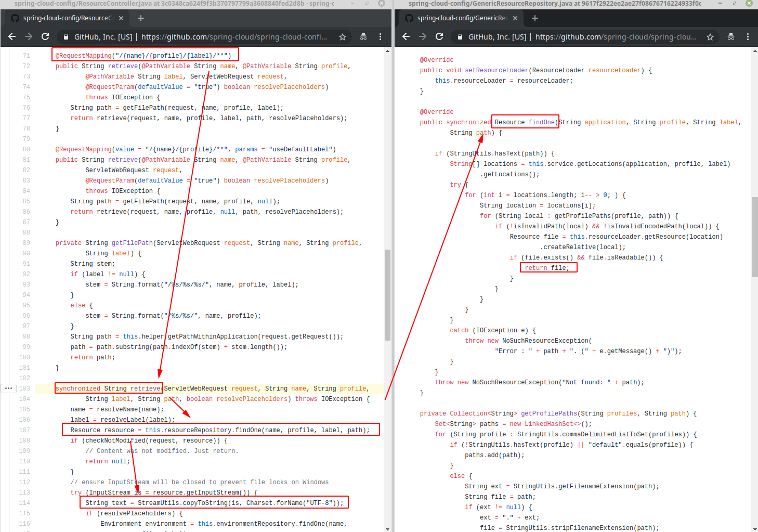Focus the left window's github.com address field
This screenshot has width=758, height=532.
(234, 37)
